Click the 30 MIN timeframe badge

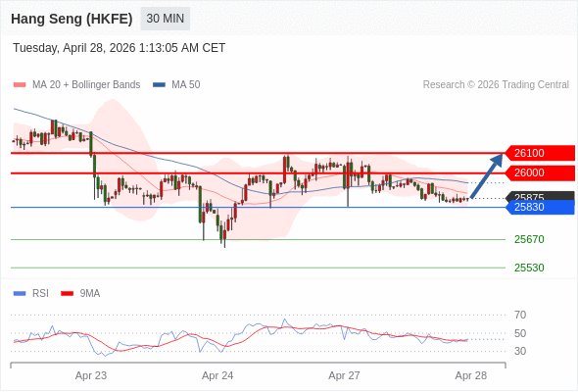pyautogui.click(x=166, y=19)
